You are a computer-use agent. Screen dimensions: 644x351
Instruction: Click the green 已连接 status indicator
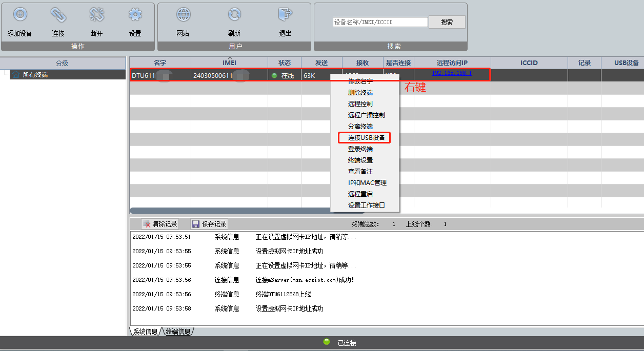tap(327, 342)
